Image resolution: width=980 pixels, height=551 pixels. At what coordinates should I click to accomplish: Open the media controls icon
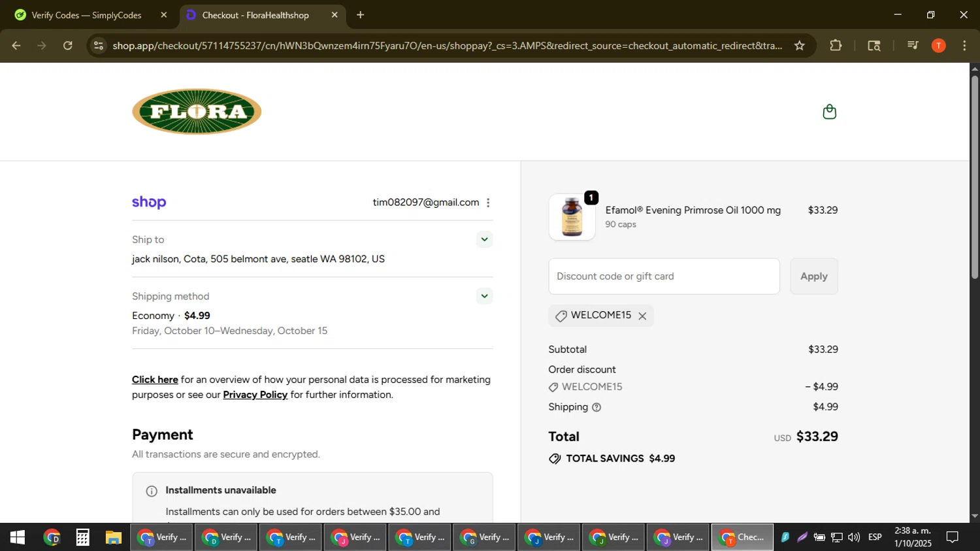coord(913,46)
